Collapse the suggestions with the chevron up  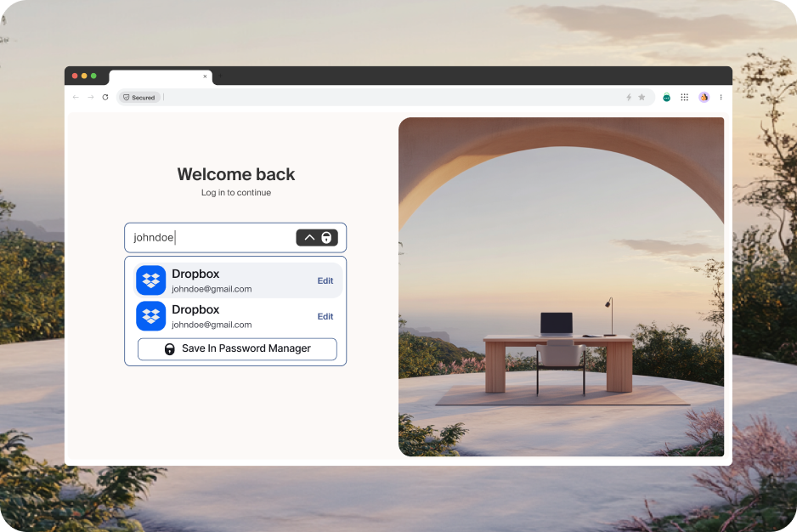(309, 237)
